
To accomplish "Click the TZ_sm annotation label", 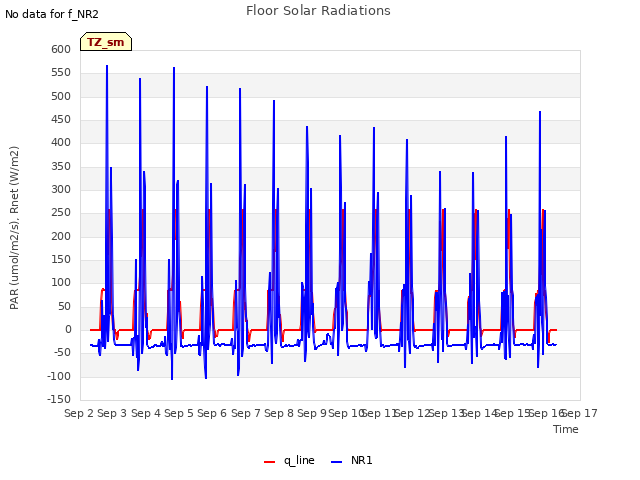I will coord(106,42).
